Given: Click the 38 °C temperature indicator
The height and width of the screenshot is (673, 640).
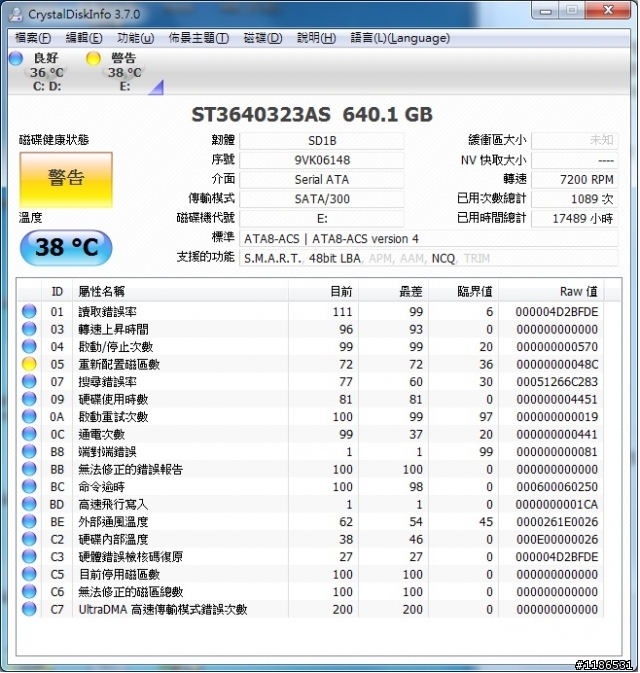Looking at the screenshot, I should coord(66,247).
